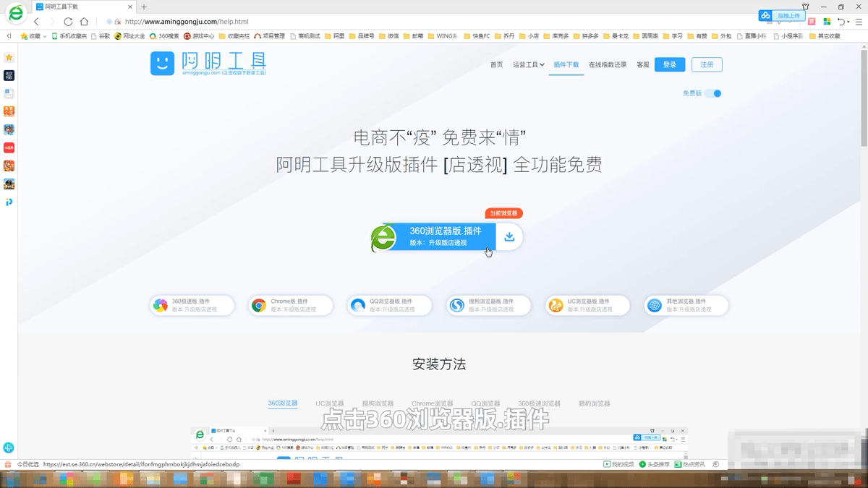Image resolution: width=868 pixels, height=488 pixels.
Task: Open the 手机收藏夹 bookmark
Action: tap(69, 35)
